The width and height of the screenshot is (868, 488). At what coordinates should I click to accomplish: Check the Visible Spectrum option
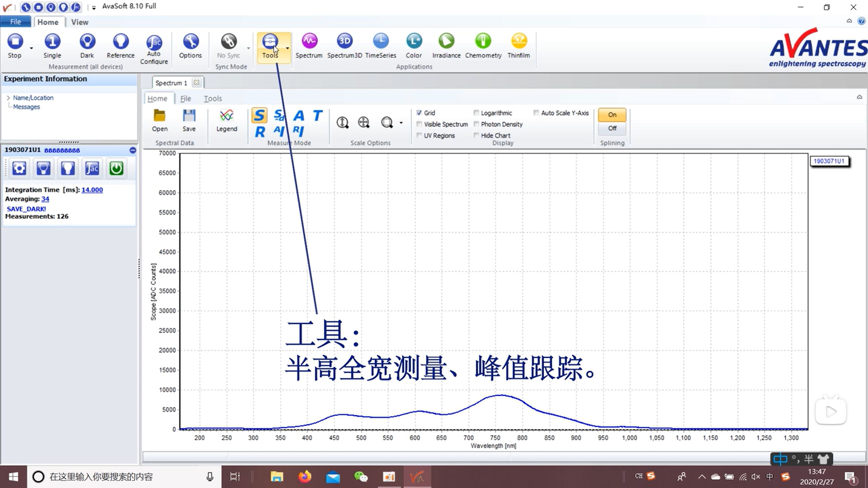click(x=420, y=124)
